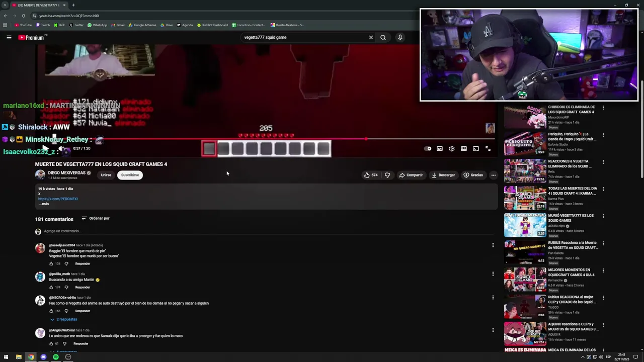Join channel with Unirse button
644x362 pixels.
coord(106,175)
